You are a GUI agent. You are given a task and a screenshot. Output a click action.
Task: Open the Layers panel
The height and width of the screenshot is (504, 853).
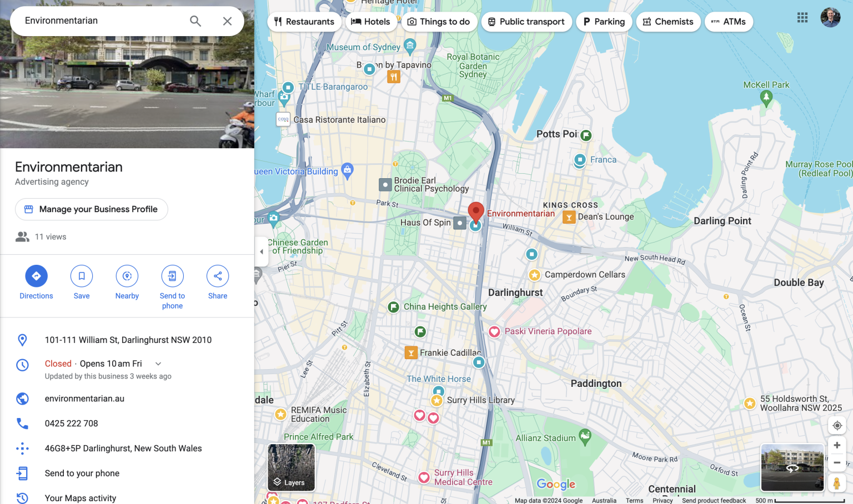[291, 467]
